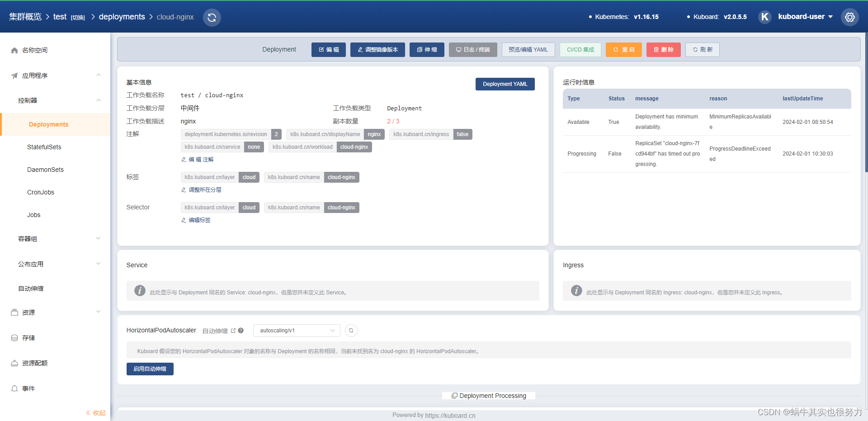
Task: Go to 集群概览 breadcrumb
Action: 25,17
